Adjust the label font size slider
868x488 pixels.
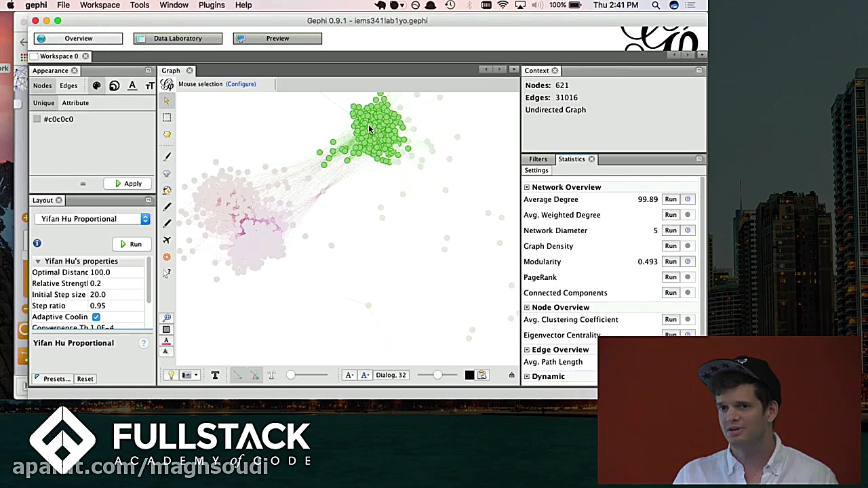[x=437, y=375]
